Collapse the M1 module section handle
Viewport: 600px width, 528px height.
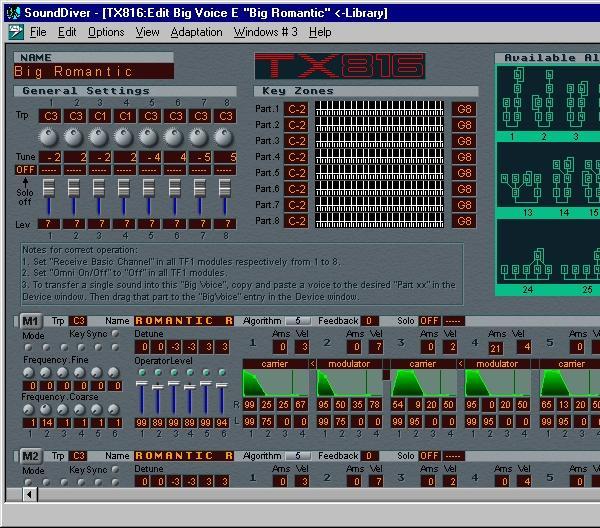pyautogui.click(x=16, y=321)
